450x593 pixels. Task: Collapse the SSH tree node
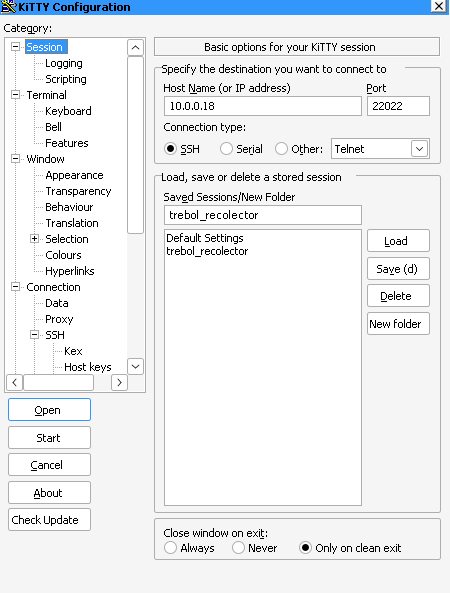click(x=34, y=335)
